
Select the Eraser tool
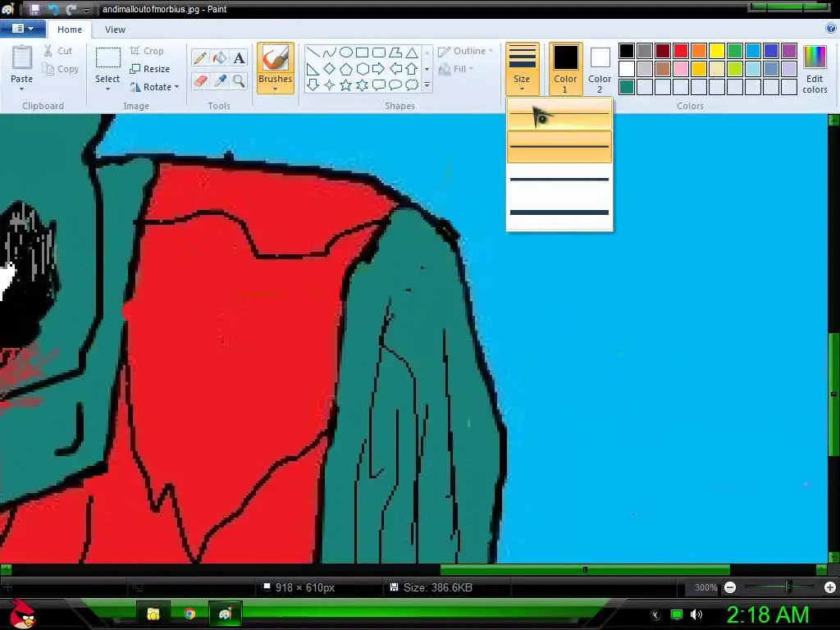[200, 81]
